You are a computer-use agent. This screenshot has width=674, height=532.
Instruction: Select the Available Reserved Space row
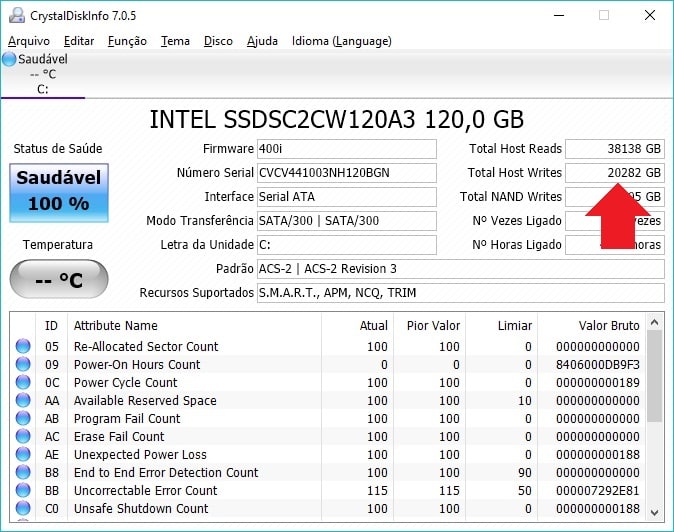(x=328, y=401)
